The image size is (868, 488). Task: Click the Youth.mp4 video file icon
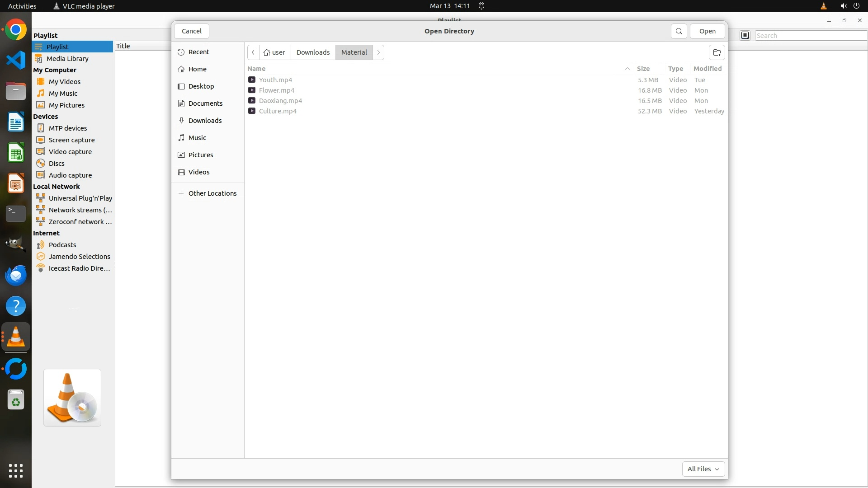(252, 80)
